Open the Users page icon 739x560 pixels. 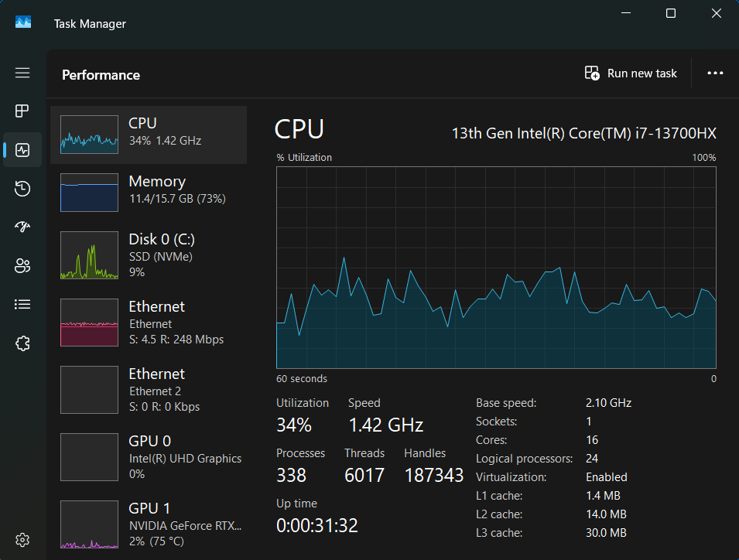(22, 266)
